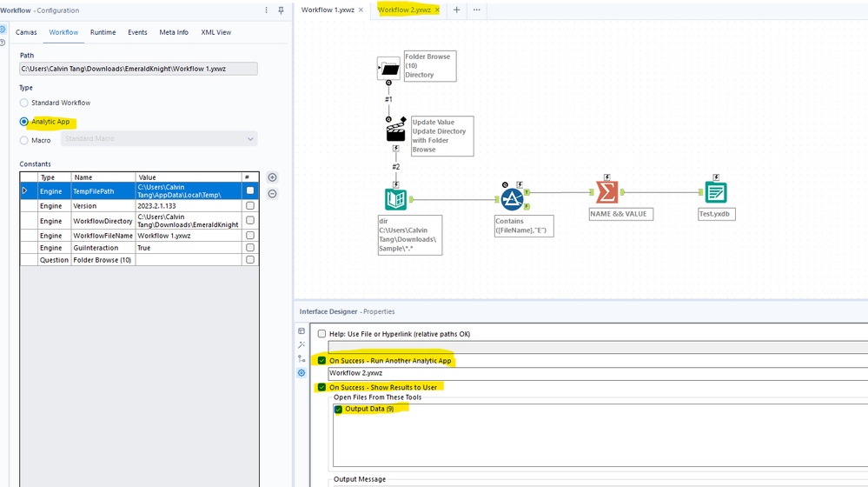Open the tab overflow ellipsis menu
Screen dimensions: 868x487
(477, 10)
